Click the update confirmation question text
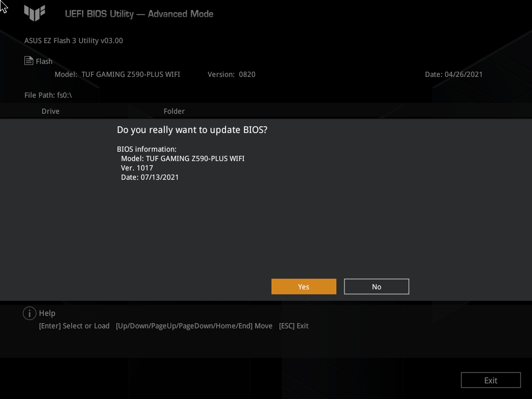Viewport: 532px width, 399px height. click(192, 129)
